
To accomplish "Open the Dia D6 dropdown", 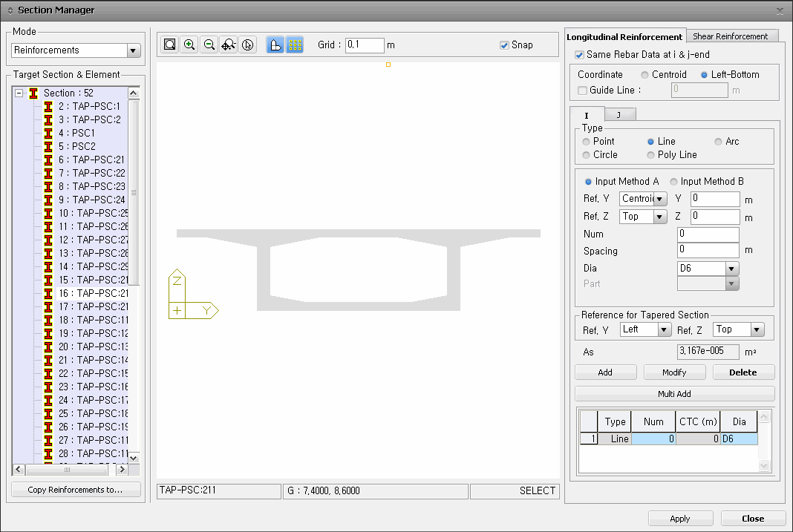I will point(732,269).
